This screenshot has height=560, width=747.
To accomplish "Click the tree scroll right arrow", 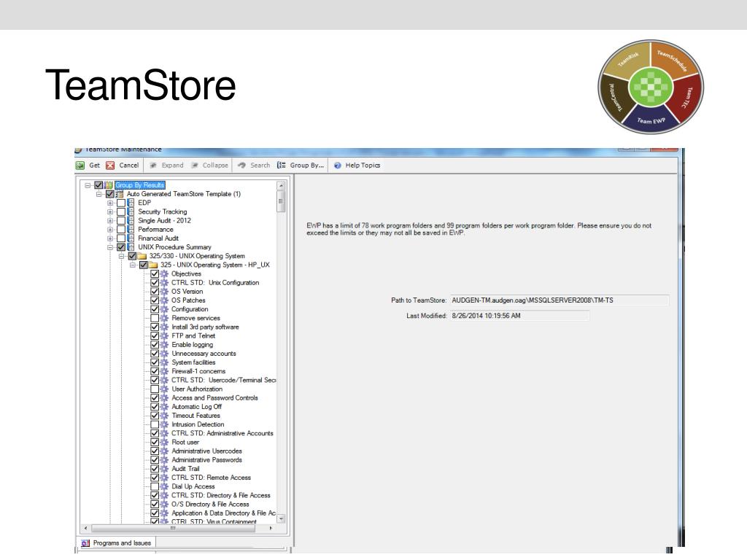I will point(271,528).
